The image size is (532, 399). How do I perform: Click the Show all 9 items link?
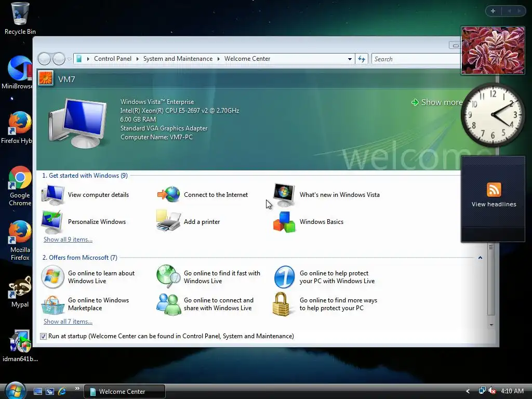[x=68, y=240]
